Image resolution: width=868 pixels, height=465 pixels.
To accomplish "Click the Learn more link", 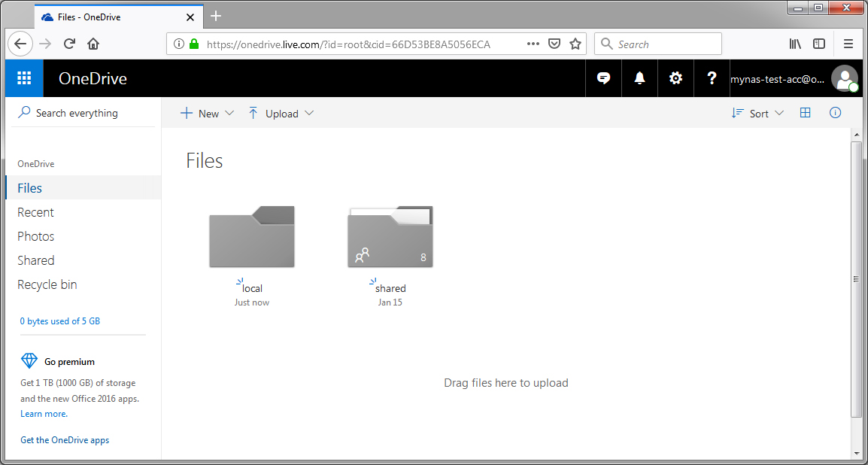I will pyautogui.click(x=43, y=413).
